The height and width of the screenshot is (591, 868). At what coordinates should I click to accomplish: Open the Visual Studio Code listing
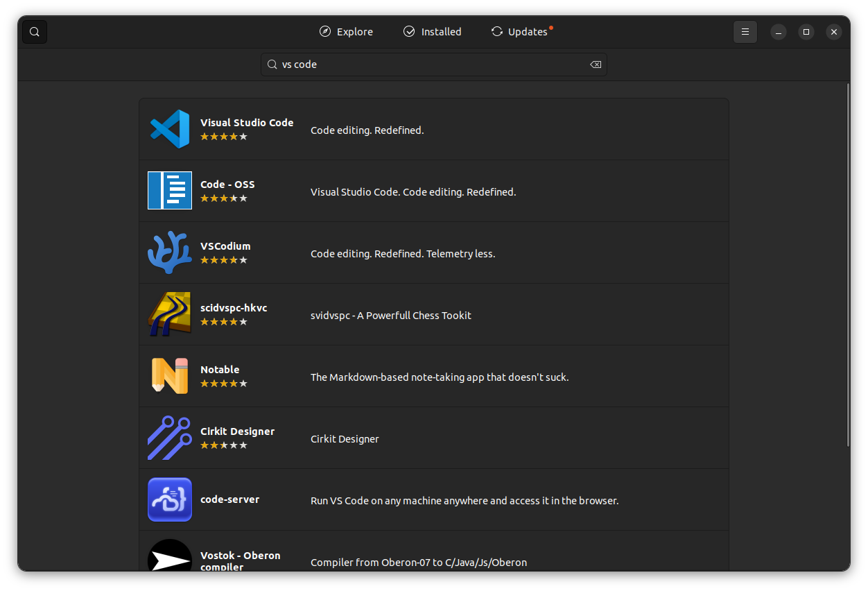click(434, 128)
